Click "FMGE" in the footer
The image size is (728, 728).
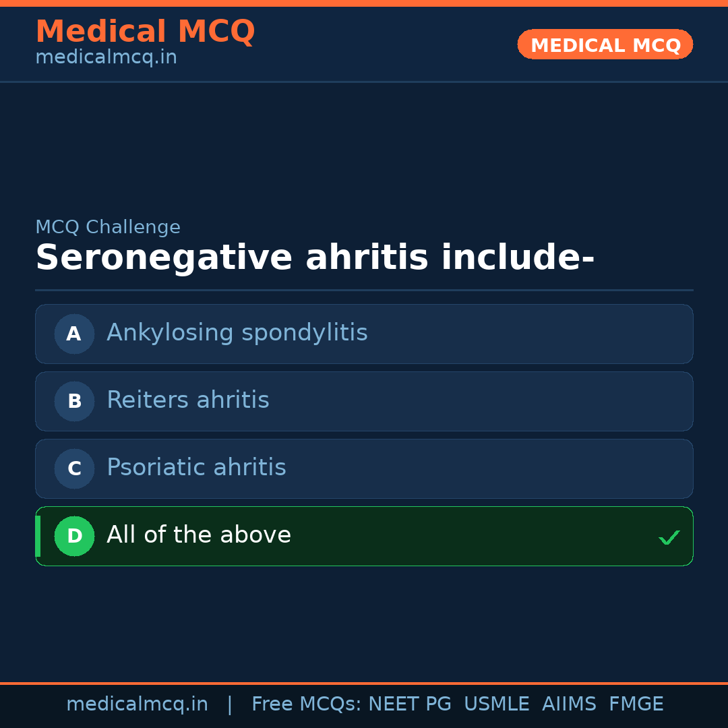[636, 704]
